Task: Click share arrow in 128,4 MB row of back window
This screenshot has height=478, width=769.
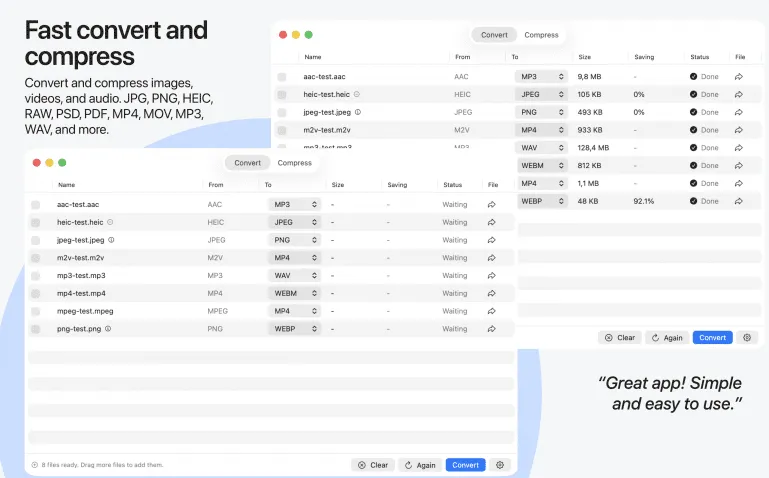Action: [x=739, y=148]
